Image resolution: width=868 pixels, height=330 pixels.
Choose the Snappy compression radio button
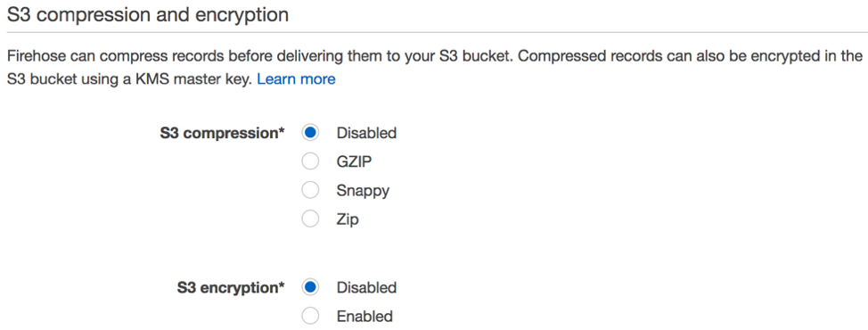(x=310, y=191)
